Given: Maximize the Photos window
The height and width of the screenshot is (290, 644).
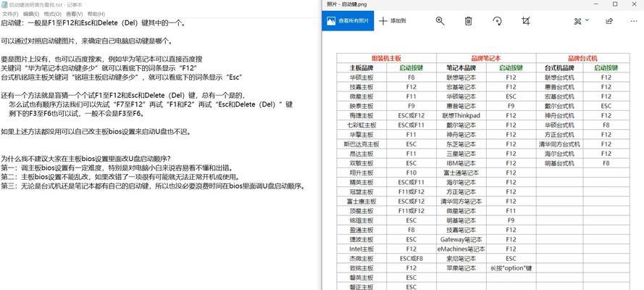Looking at the screenshot, I should 614,4.
